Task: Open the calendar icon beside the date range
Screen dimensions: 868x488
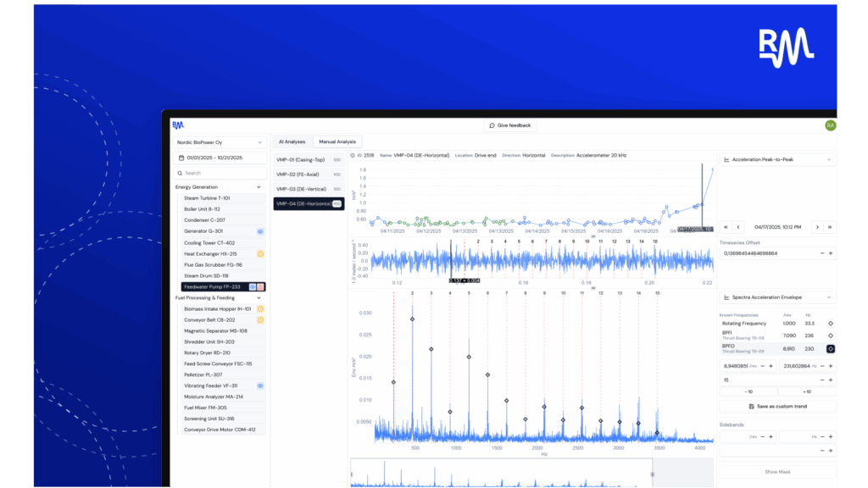Action: click(181, 157)
